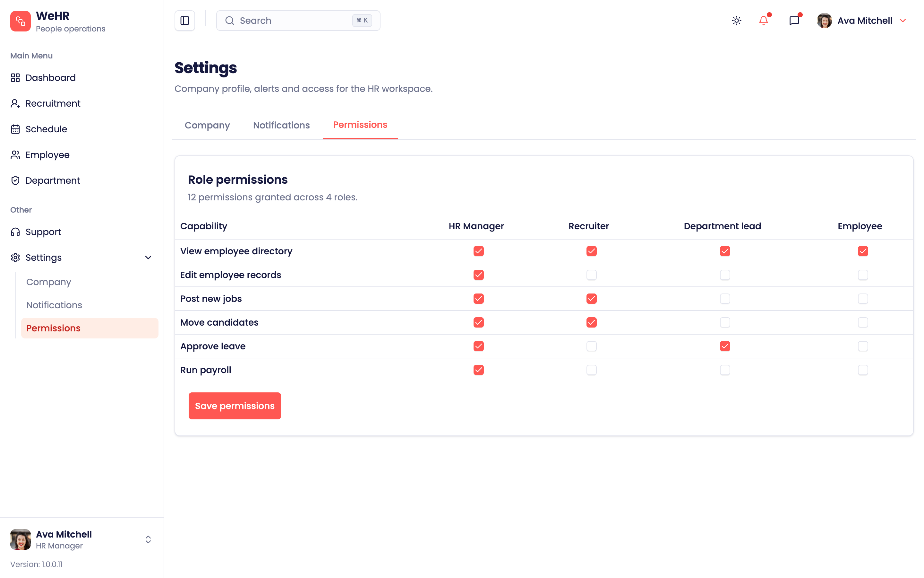Select Permissions in the sidebar submenu

pos(90,328)
